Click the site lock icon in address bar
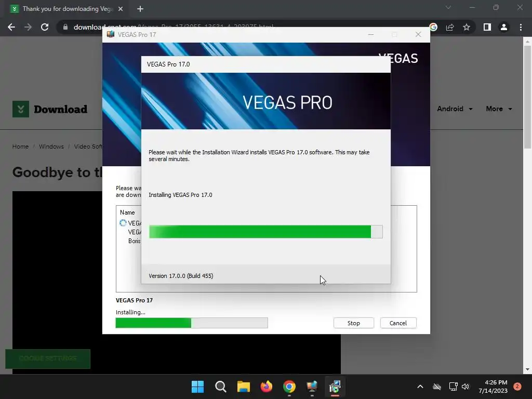Image resolution: width=532 pixels, height=399 pixels. point(65,27)
